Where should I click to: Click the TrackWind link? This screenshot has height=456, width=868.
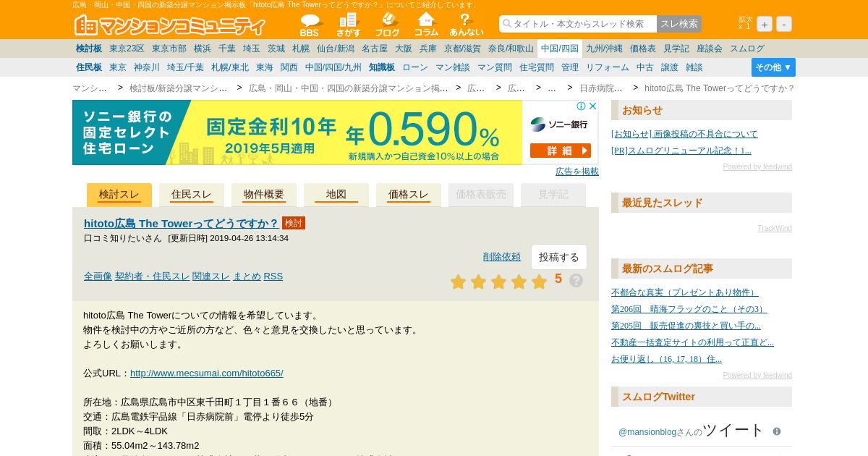tap(775, 229)
